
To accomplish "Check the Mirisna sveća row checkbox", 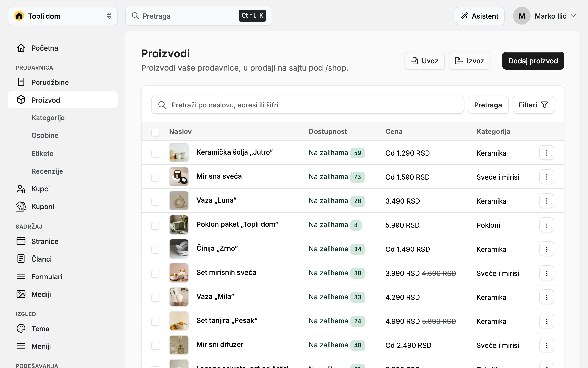I will pos(155,177).
